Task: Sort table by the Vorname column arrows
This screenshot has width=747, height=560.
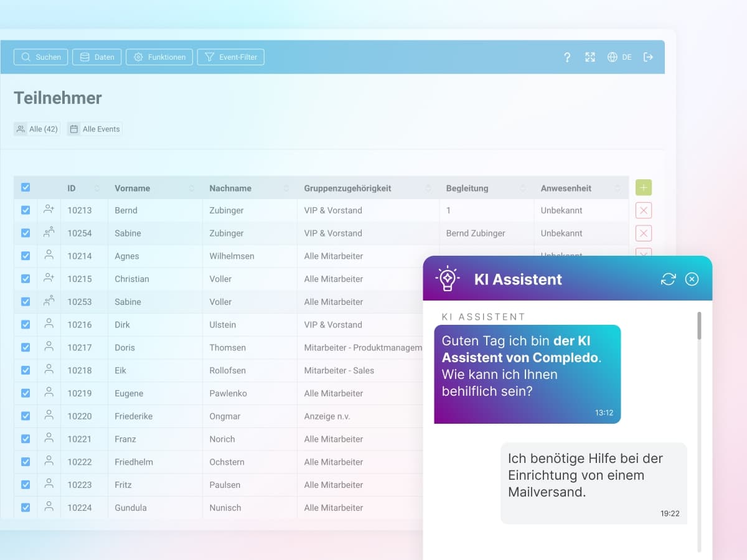Action: [x=192, y=188]
